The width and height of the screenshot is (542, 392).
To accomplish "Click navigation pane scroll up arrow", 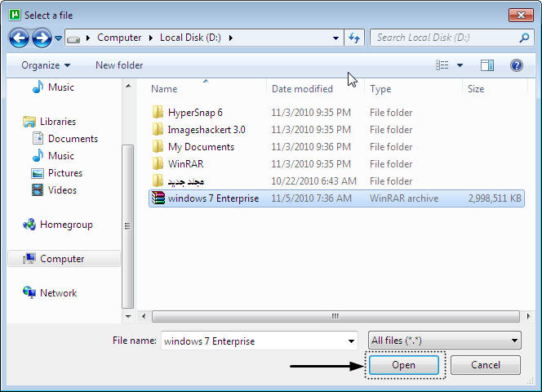I will click(128, 86).
